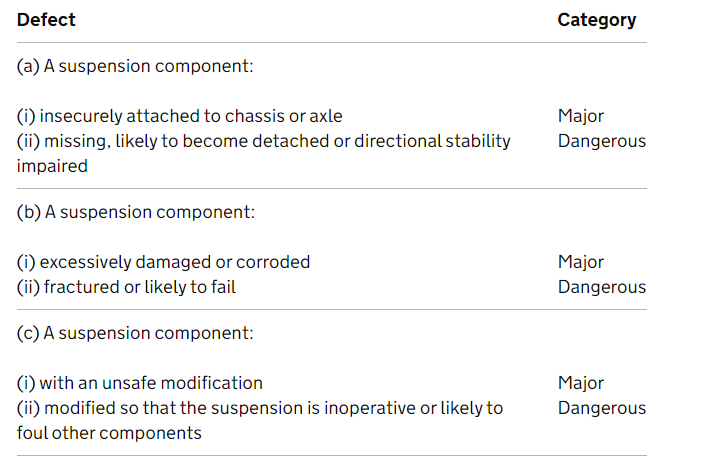
Task: Click Dangerous category for the fractured defect
Action: point(601,287)
